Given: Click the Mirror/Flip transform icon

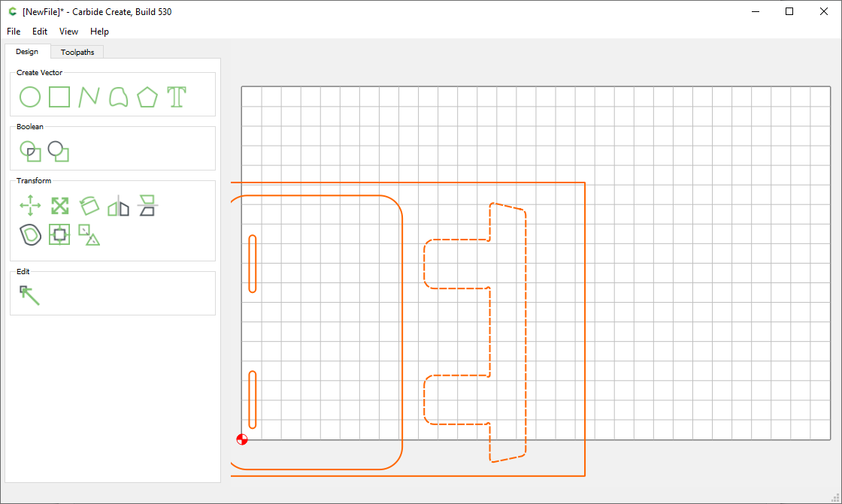Looking at the screenshot, I should [118, 204].
